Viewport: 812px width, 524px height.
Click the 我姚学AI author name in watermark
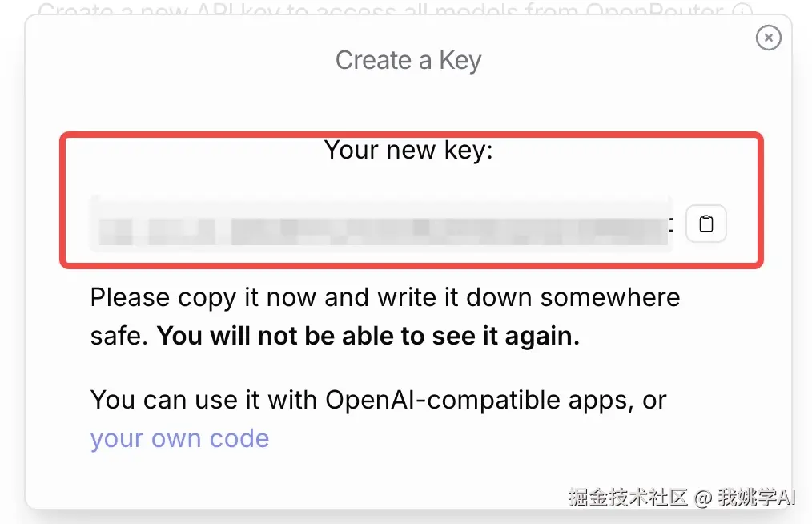(x=755, y=498)
